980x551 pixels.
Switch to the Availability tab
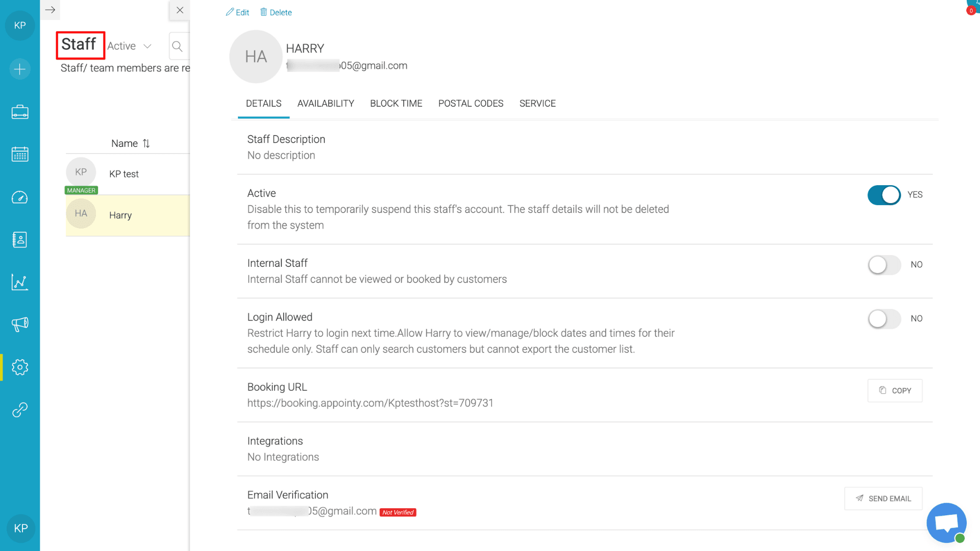pos(326,104)
